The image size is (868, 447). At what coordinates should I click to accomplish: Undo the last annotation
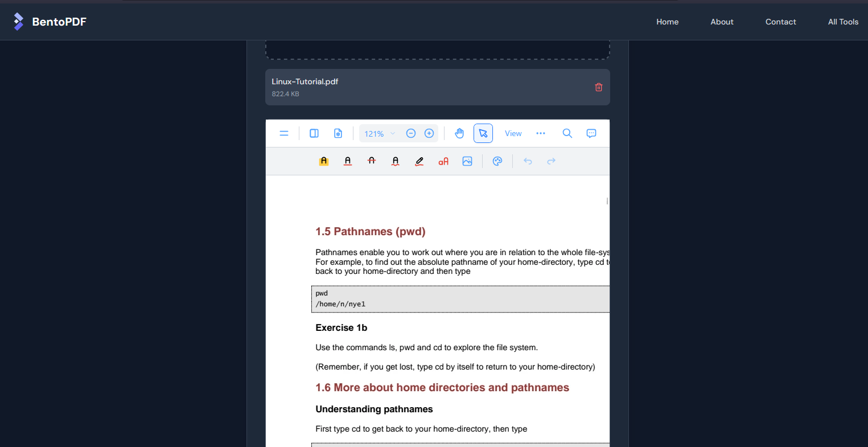(x=528, y=161)
